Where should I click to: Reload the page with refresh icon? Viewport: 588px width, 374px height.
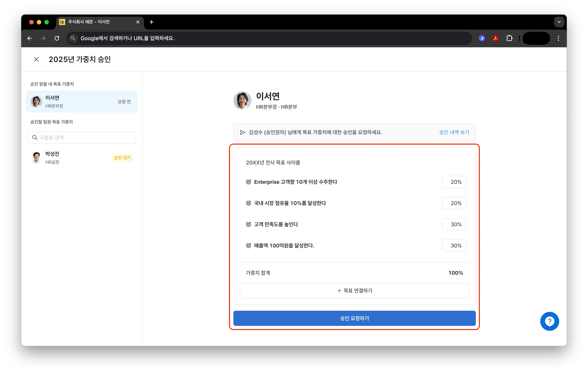pos(57,38)
